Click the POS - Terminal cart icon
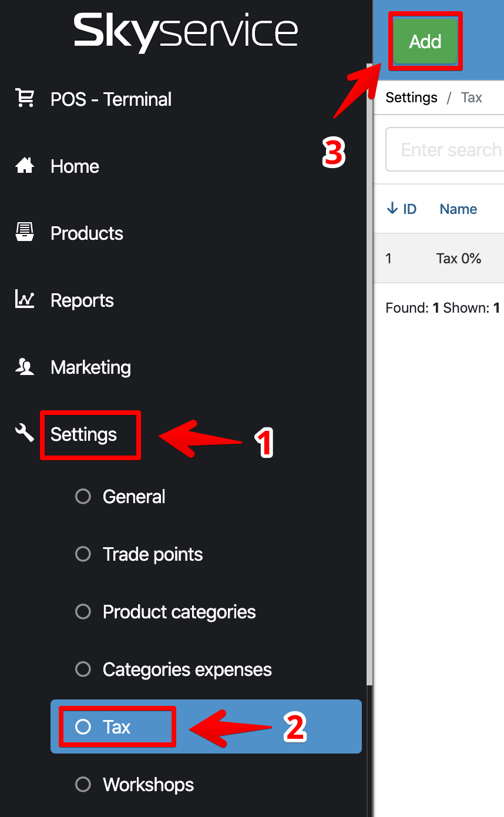The image size is (504, 817). click(25, 98)
